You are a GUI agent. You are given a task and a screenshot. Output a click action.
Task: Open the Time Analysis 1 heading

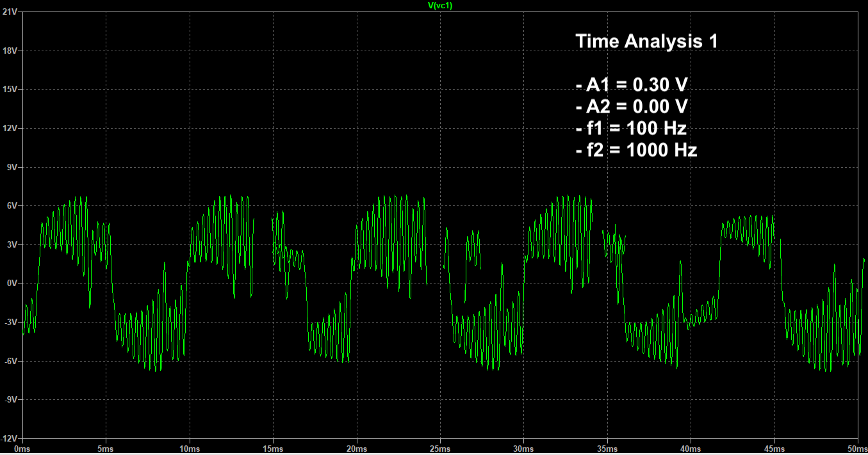(648, 40)
